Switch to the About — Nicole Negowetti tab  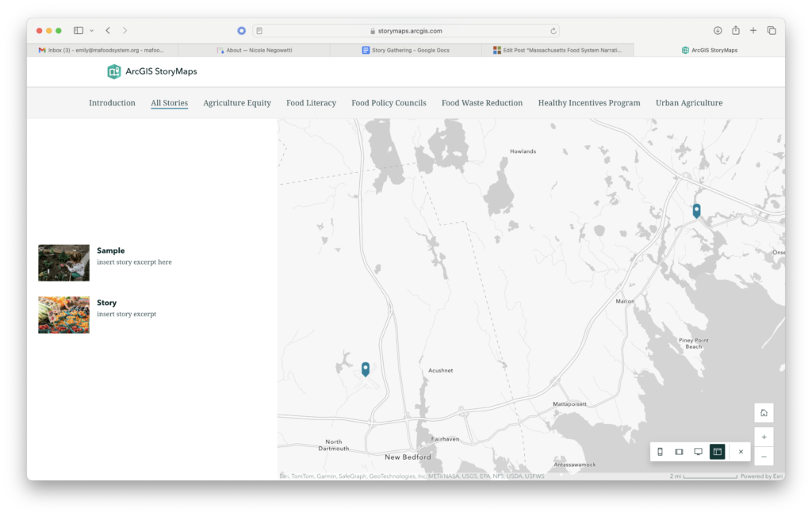[x=255, y=50]
